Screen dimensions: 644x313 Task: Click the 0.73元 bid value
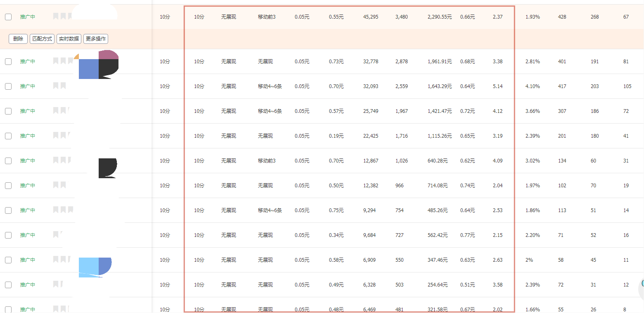(x=336, y=62)
